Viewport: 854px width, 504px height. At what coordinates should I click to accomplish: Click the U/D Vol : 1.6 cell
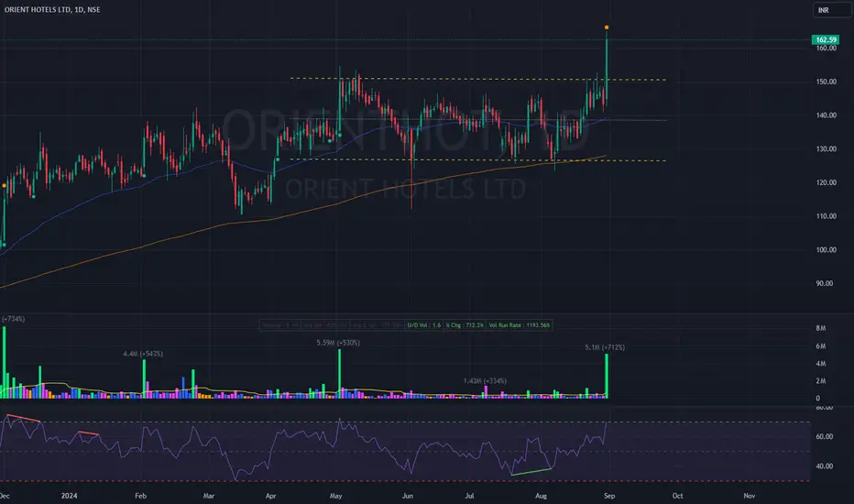click(x=423, y=325)
